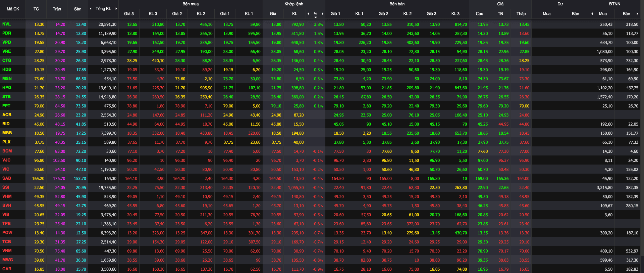Click the 3.8% change in NVL row
Viewport: 644px width, 273px height.
pos(318,25)
